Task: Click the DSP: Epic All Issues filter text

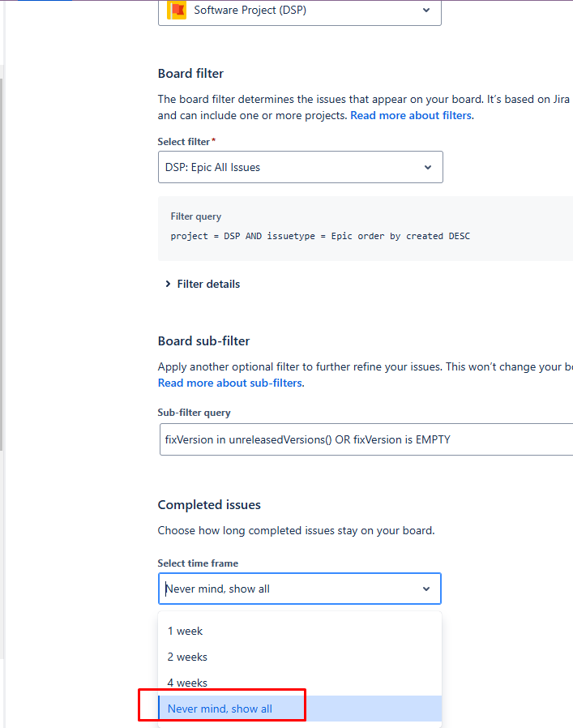Action: tap(212, 167)
